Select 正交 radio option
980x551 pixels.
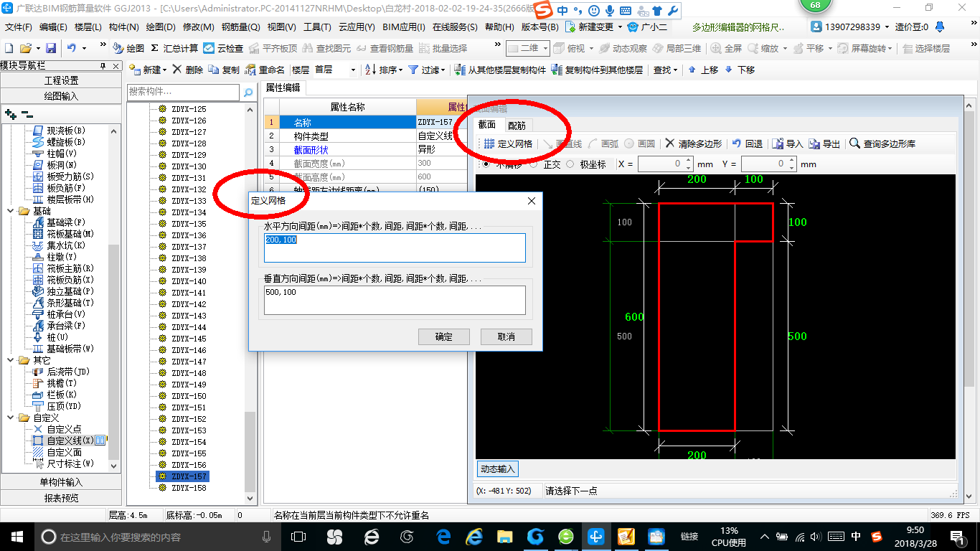pos(534,164)
